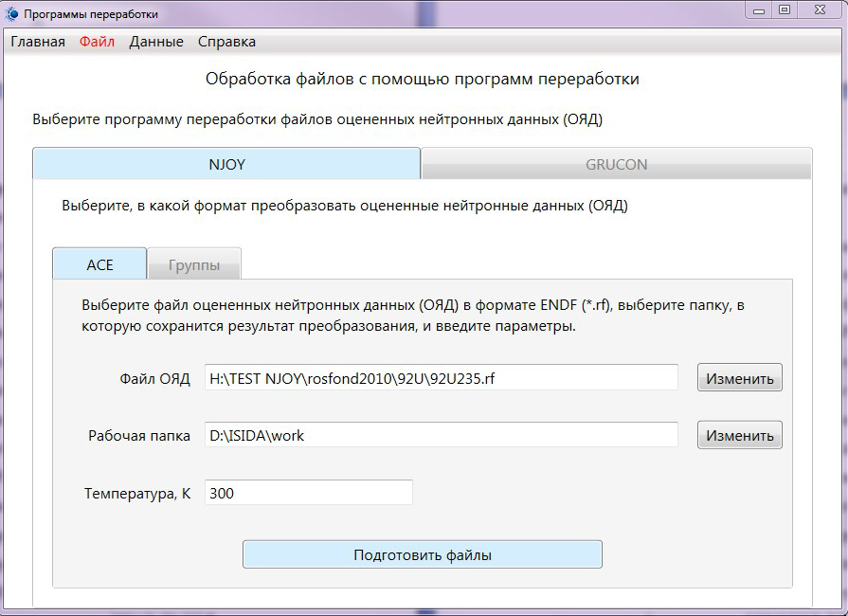Select the ACE format tab
The width and height of the screenshot is (848, 616).
99,264
